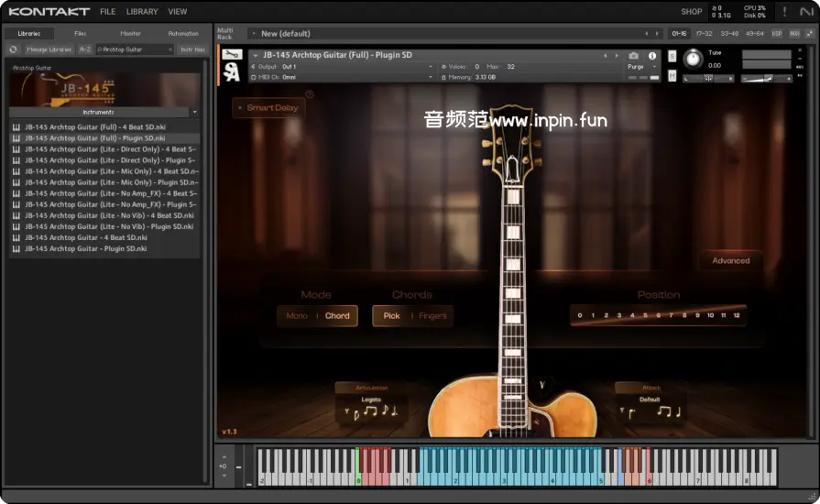The height and width of the screenshot is (504, 820).
Task: Switch to the Files tab
Action: [x=80, y=33]
